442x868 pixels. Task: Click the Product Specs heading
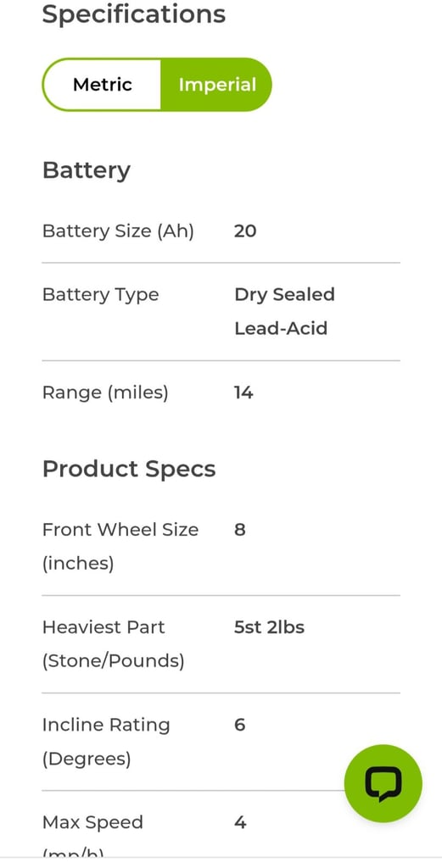[129, 469]
